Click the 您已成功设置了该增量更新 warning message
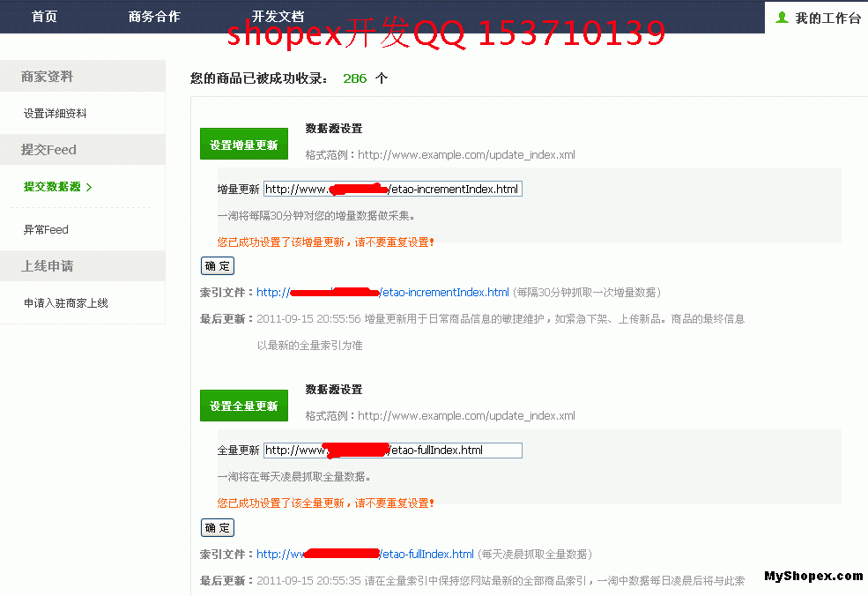This screenshot has height=596, width=868. point(325,242)
